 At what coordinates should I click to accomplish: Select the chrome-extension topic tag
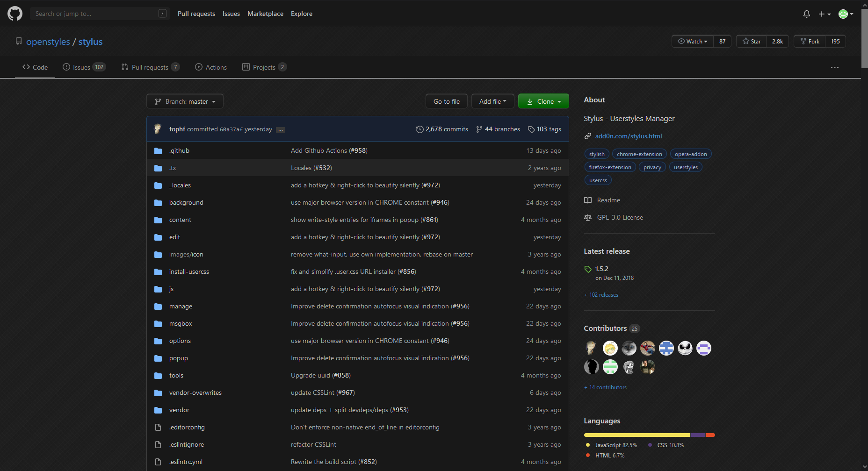pyautogui.click(x=639, y=154)
